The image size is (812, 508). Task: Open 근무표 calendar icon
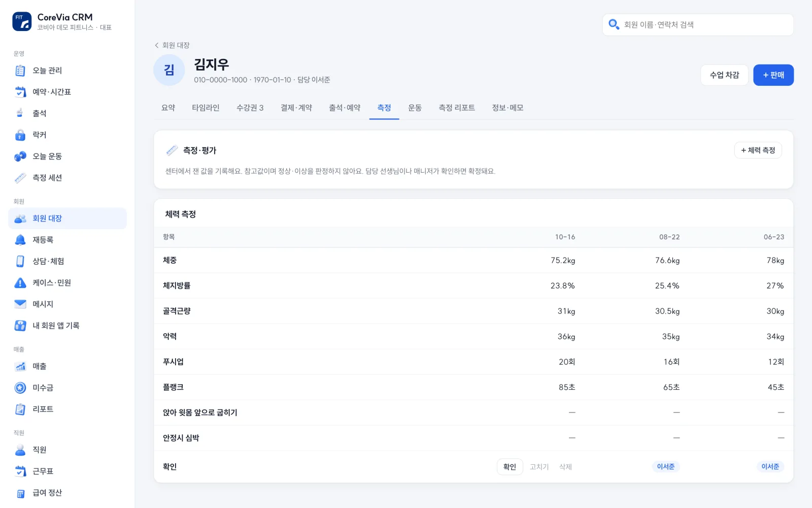20,471
